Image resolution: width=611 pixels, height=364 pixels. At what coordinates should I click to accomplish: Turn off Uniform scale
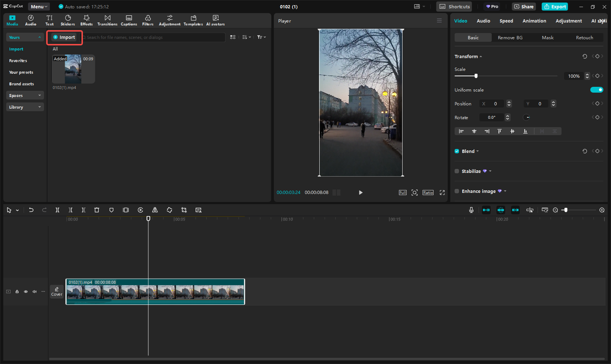(597, 89)
